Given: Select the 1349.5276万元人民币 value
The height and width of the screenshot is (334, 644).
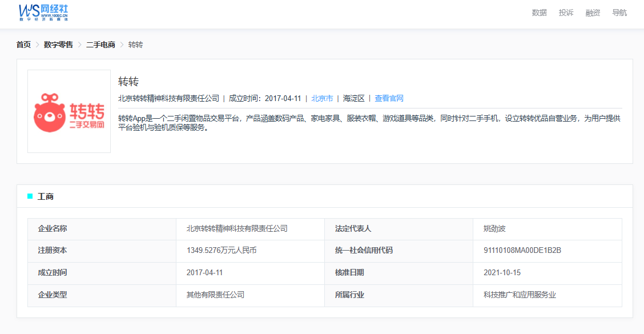Looking at the screenshot, I should 222,251.
